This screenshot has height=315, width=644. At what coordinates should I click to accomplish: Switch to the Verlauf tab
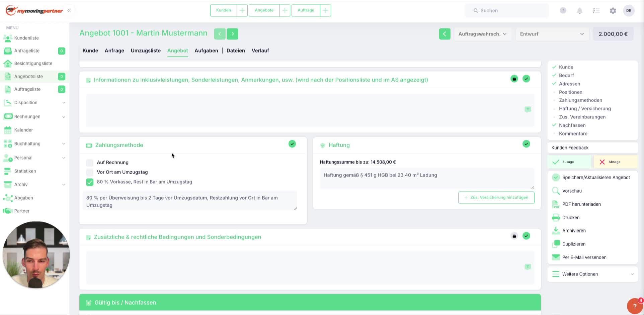(x=260, y=50)
